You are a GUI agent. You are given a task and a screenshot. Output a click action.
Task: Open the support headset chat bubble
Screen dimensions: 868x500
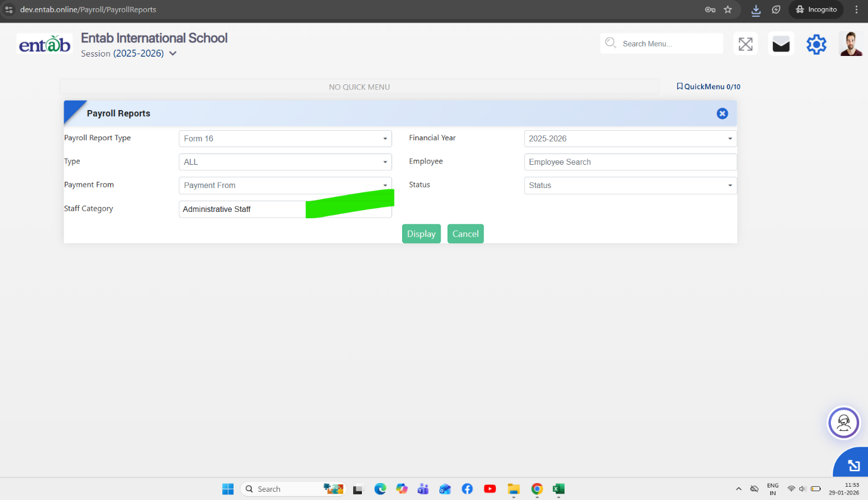843,423
